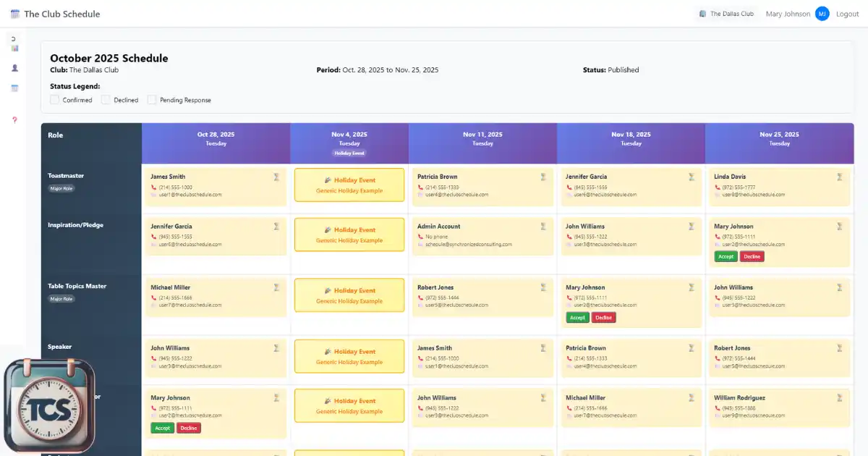
Task: Select the Nov 11, 2025 column header
Action: (x=482, y=138)
